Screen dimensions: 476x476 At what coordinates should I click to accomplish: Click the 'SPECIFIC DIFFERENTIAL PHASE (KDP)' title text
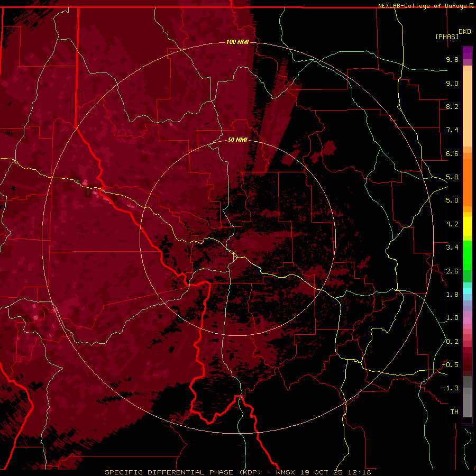pos(183,472)
